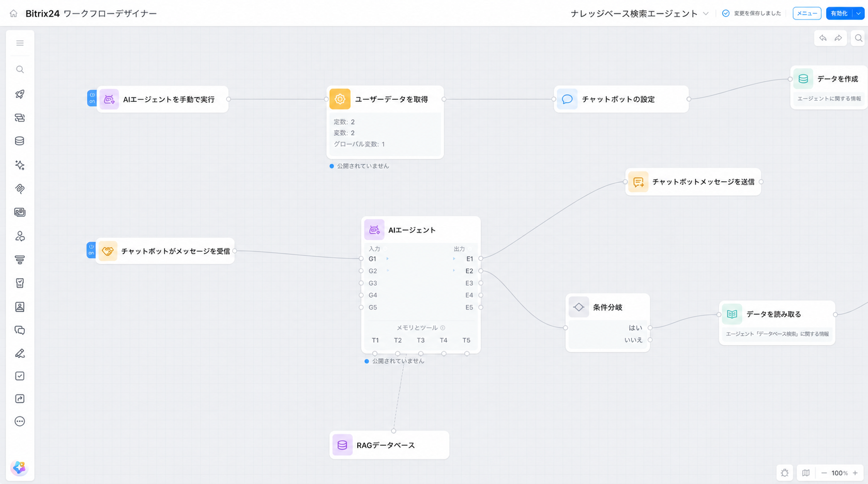Select the funnel icon in the sidebar
Viewport: 868px width, 484px height.
point(20,259)
